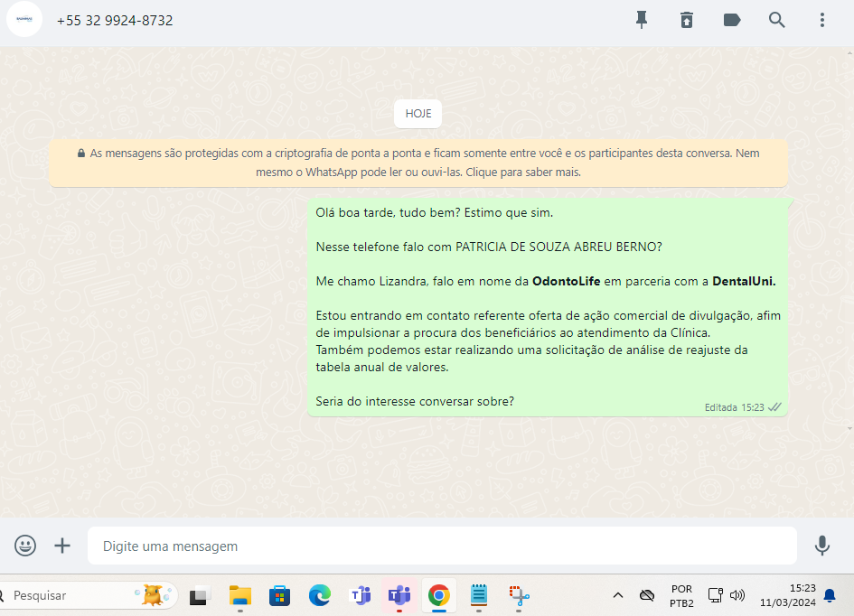Focus the Digite uma mensagem field
Screen dimensions: 854x616
[442, 546]
